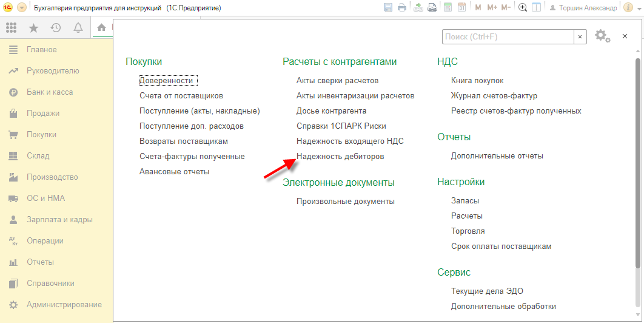Open Текущие дела ЭДО
Screen dimensions: 644x323
coord(487,291)
